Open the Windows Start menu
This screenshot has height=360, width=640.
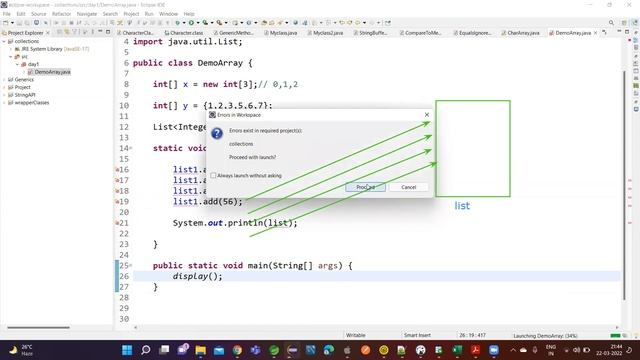click(x=127, y=350)
